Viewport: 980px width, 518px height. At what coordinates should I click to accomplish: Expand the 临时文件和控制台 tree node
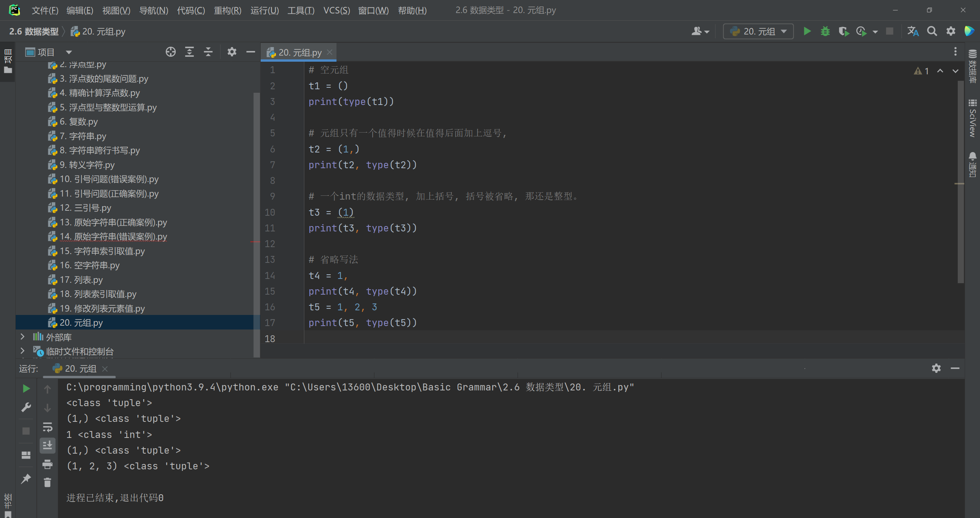click(x=22, y=351)
